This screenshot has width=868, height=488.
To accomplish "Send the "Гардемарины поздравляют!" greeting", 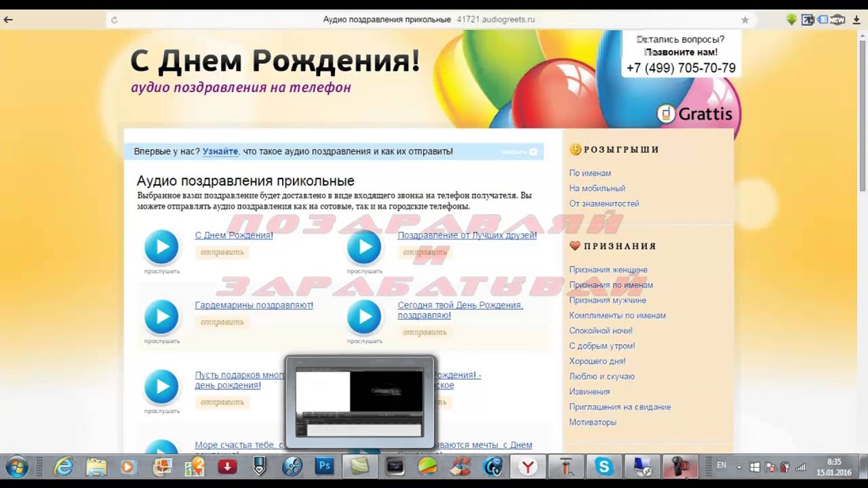I will coord(222,322).
